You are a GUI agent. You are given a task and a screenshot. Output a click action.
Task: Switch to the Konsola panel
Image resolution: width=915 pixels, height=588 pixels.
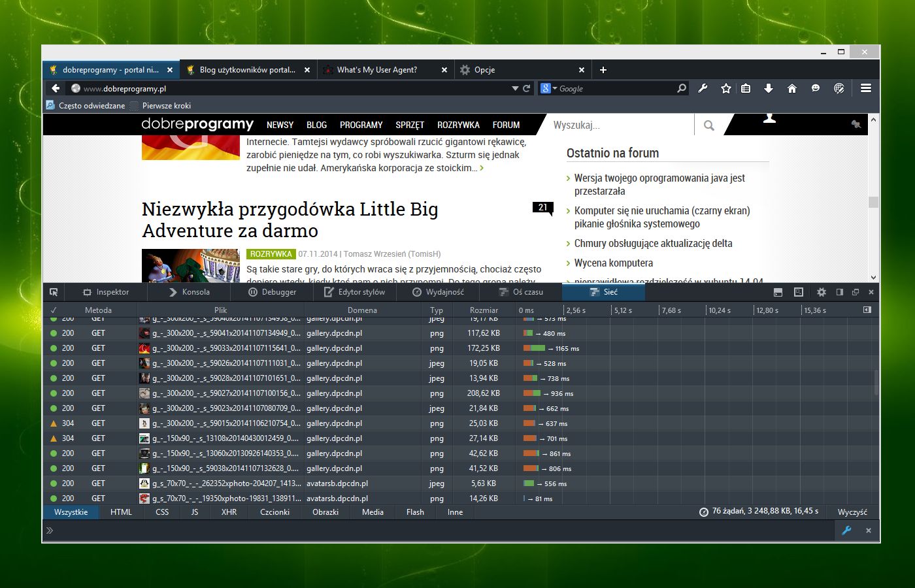(189, 292)
